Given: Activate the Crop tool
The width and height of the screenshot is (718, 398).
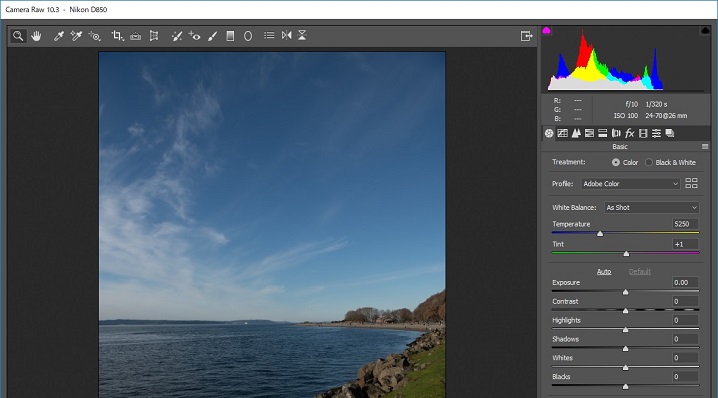Looking at the screenshot, I should coord(117,36).
